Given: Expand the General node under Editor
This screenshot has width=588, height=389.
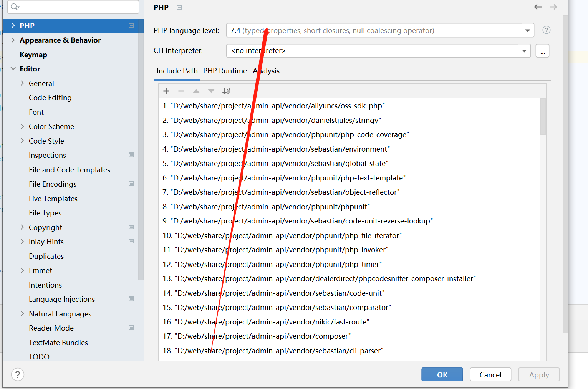Looking at the screenshot, I should [x=22, y=83].
